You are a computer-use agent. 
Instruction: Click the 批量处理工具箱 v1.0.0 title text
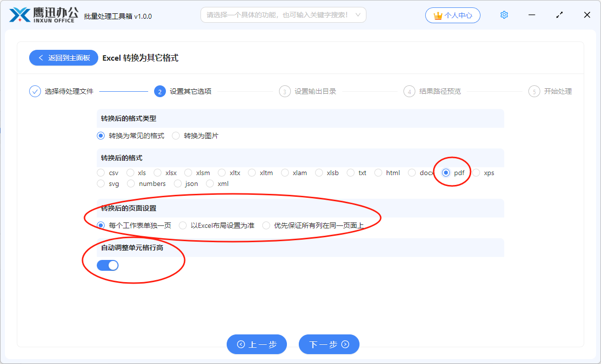click(x=118, y=16)
